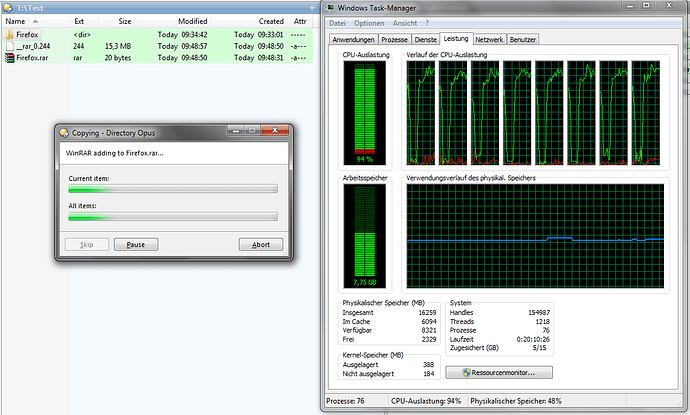The image size is (690, 415).
Task: Select the Leistung tab
Action: tap(456, 39)
